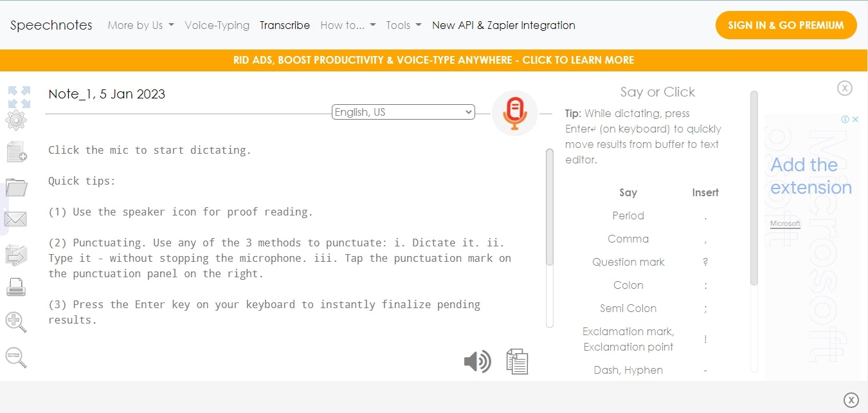
Task: Click the note editor vertical scrollbar
Action: click(x=550, y=206)
